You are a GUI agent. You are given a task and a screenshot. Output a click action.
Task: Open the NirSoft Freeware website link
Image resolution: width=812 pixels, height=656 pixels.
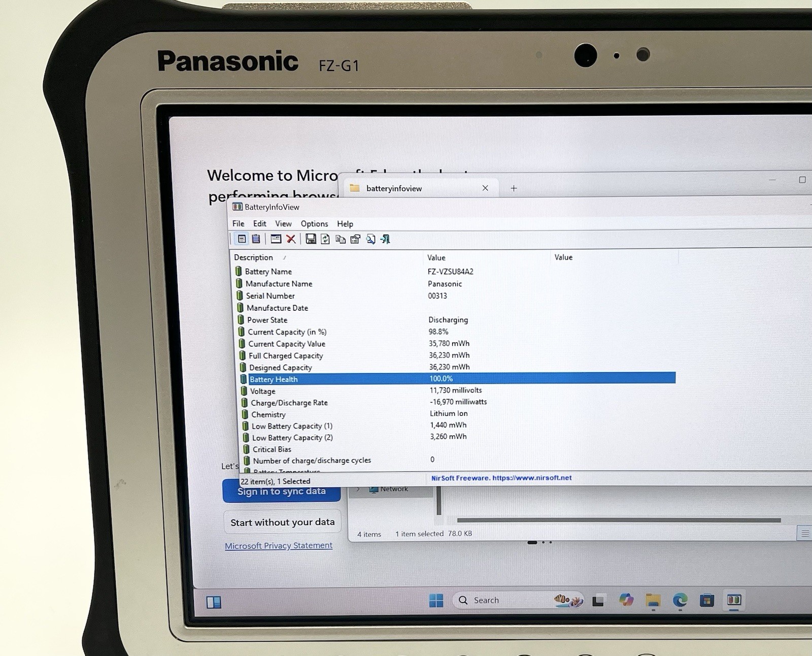[x=501, y=478]
